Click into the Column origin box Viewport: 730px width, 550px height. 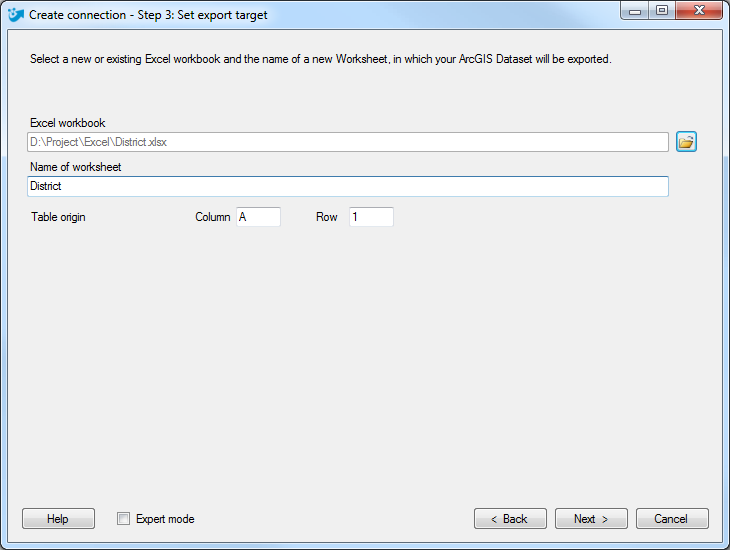pyautogui.click(x=258, y=217)
